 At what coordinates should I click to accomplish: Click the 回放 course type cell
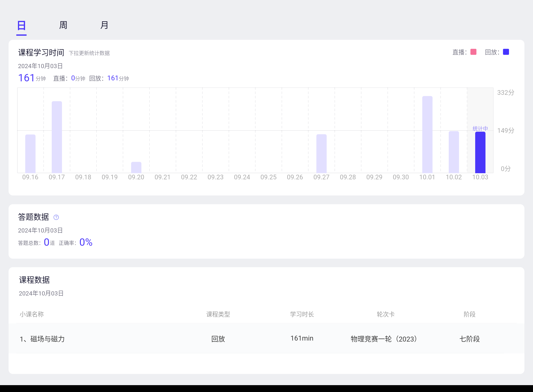pyautogui.click(x=218, y=339)
